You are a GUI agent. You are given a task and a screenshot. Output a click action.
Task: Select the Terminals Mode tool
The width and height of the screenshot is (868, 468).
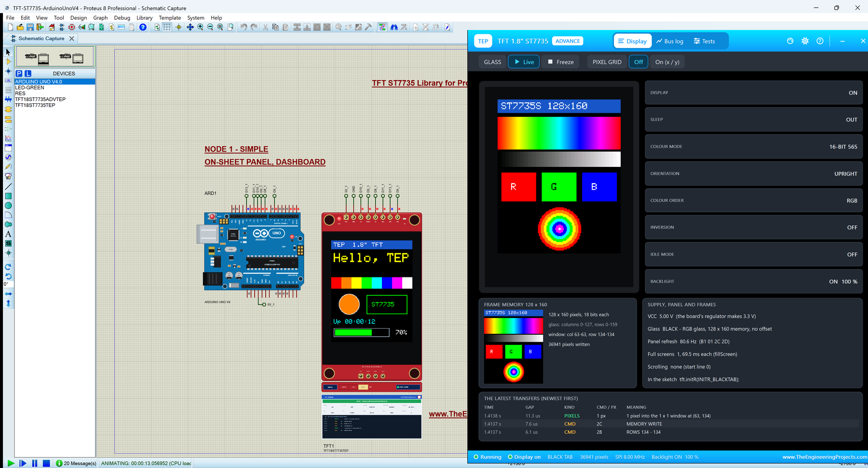pyautogui.click(x=8, y=119)
